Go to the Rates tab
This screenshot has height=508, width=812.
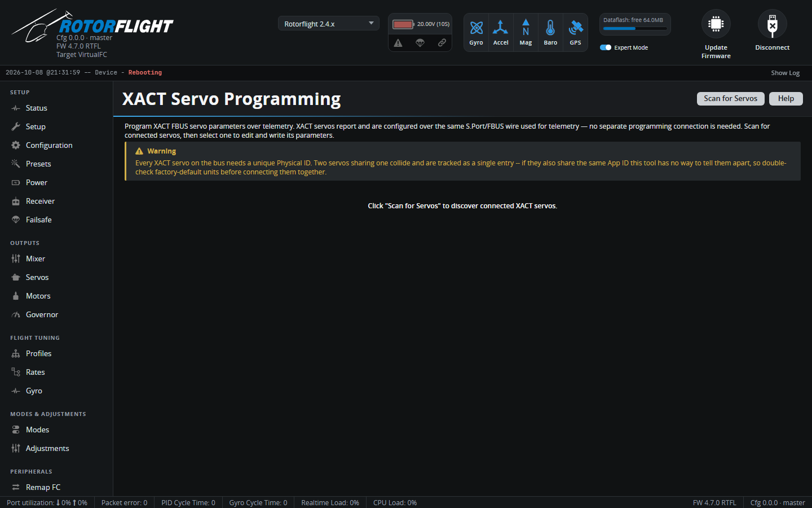[56, 372]
